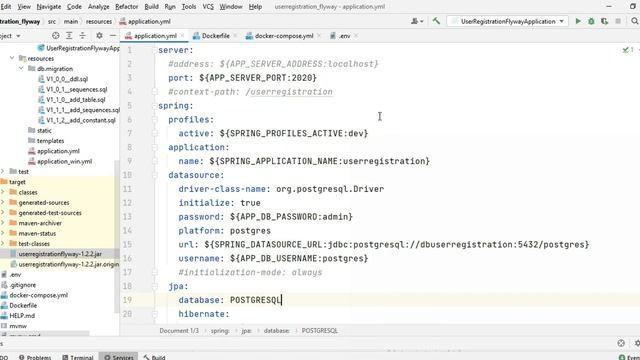Start debugging with the bug icon
The height and width of the screenshot is (360, 640).
coord(591,21)
